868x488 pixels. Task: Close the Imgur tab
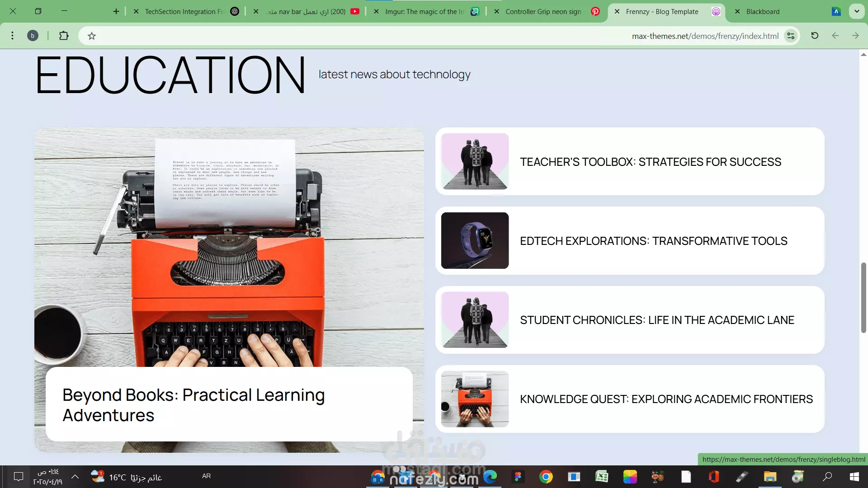pyautogui.click(x=376, y=12)
